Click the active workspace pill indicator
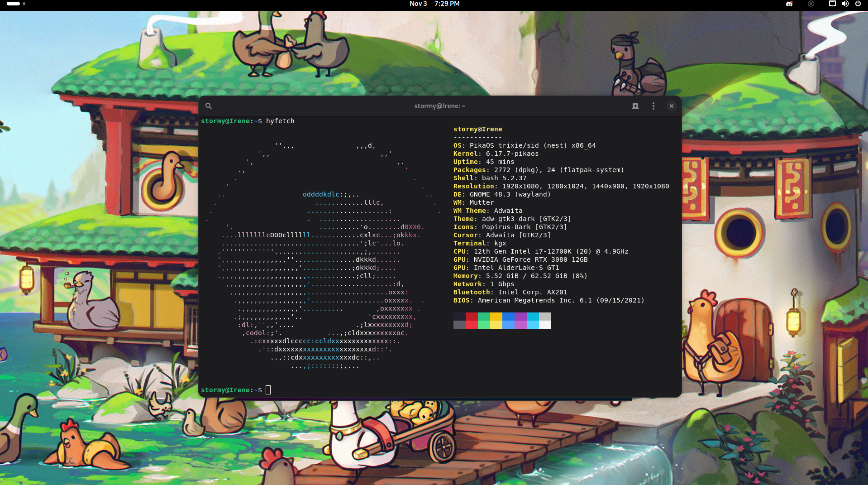Image resolution: width=868 pixels, height=485 pixels. coord(13,4)
